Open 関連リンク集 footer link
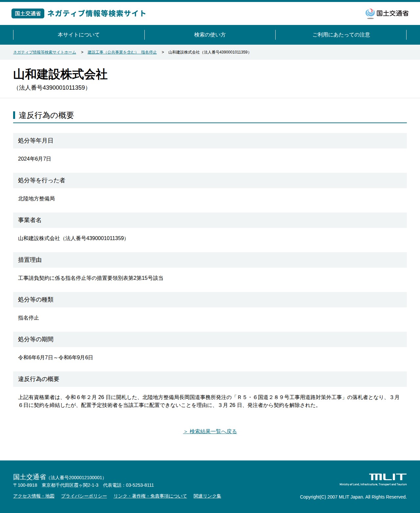420x513 pixels. point(207,496)
